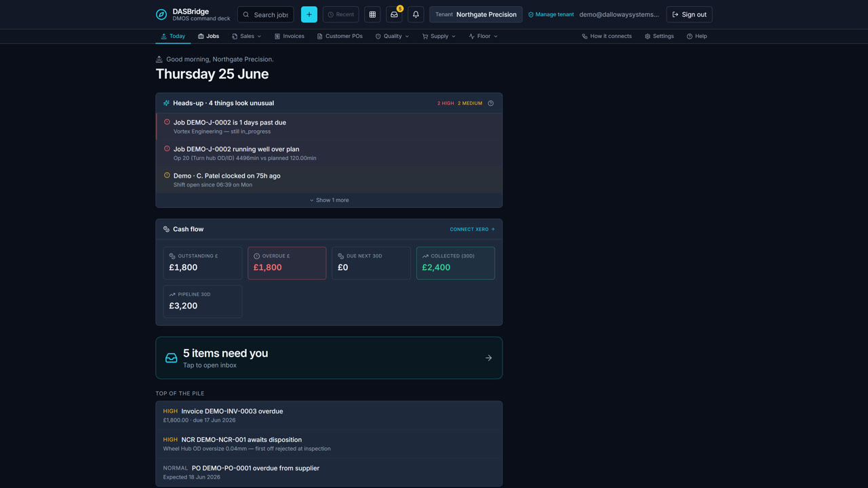The width and height of the screenshot is (868, 488).
Task: Click the Sign out button
Action: [x=690, y=14]
